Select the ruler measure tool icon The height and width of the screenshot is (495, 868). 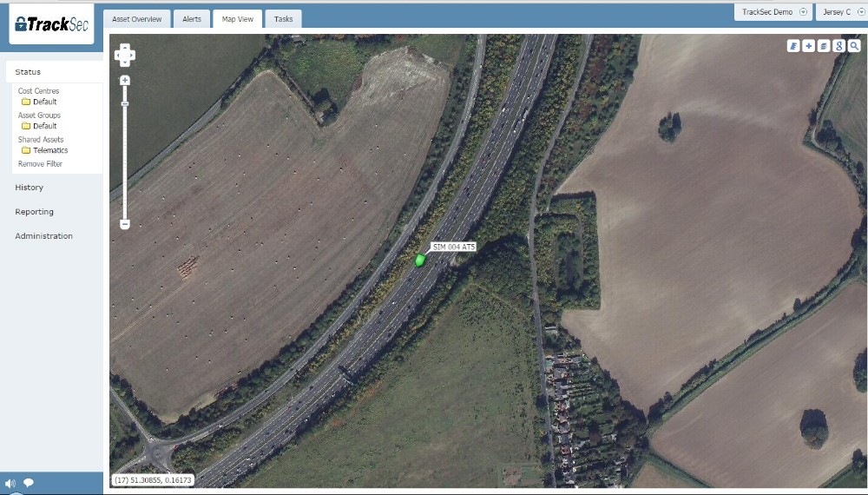tap(793, 46)
